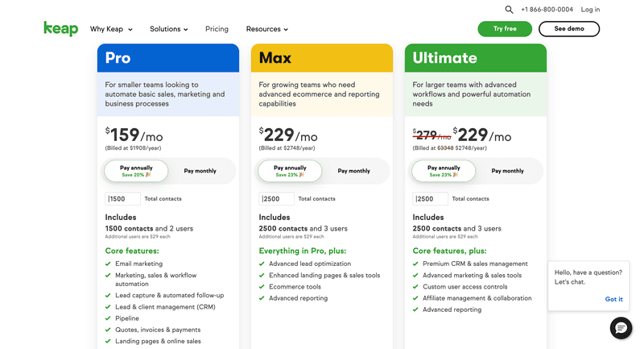Click the See demo button

pos(569,29)
